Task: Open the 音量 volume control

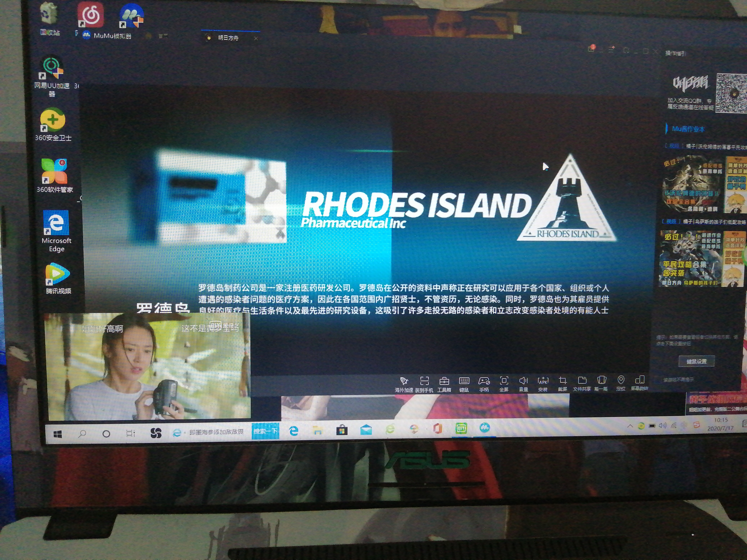Action: point(523,384)
